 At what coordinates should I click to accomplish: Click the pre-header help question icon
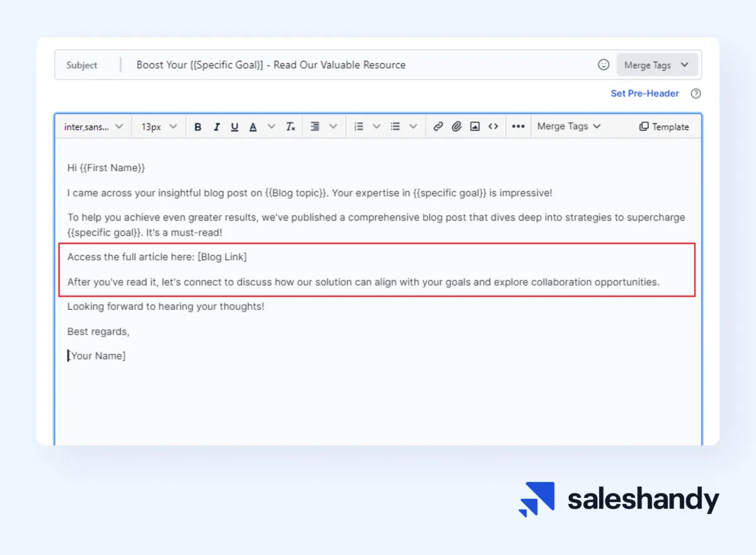696,93
